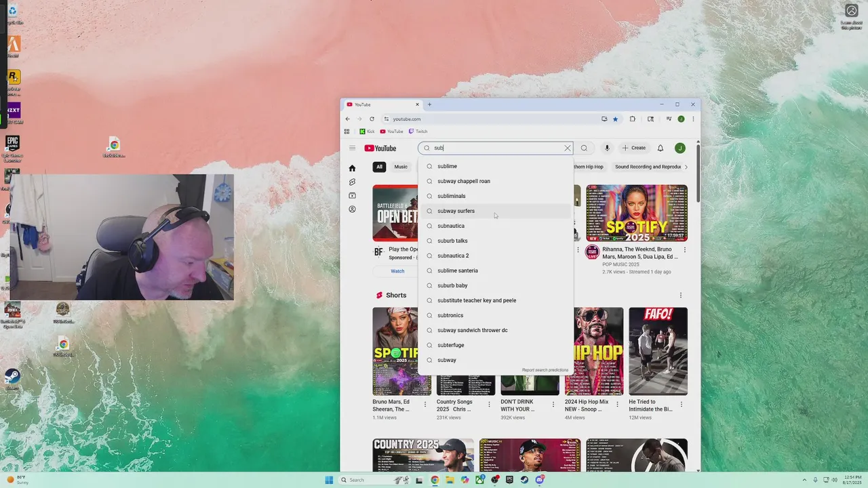Open YouTube notifications bell
The width and height of the screenshot is (868, 488).
point(660,148)
